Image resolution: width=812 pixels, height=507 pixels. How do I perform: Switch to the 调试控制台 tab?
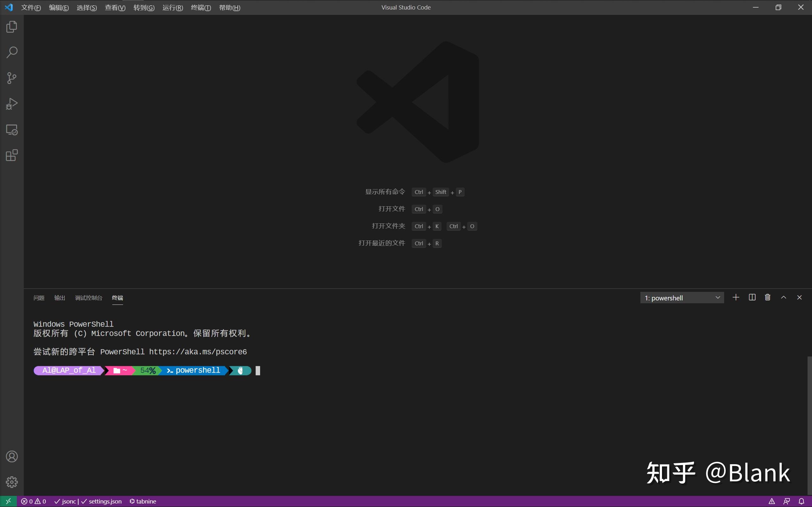point(88,298)
